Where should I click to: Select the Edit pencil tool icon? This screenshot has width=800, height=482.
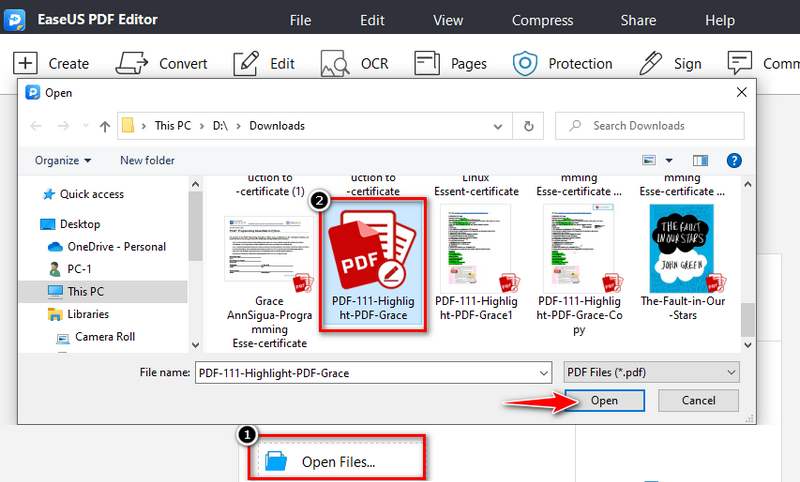click(246, 64)
